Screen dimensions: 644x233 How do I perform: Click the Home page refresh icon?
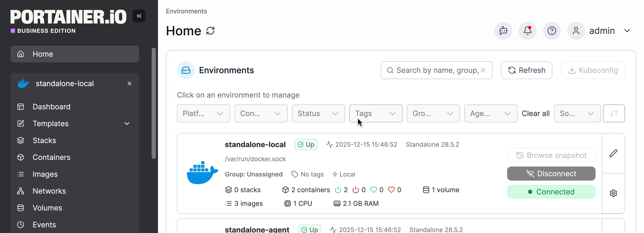pyautogui.click(x=210, y=31)
